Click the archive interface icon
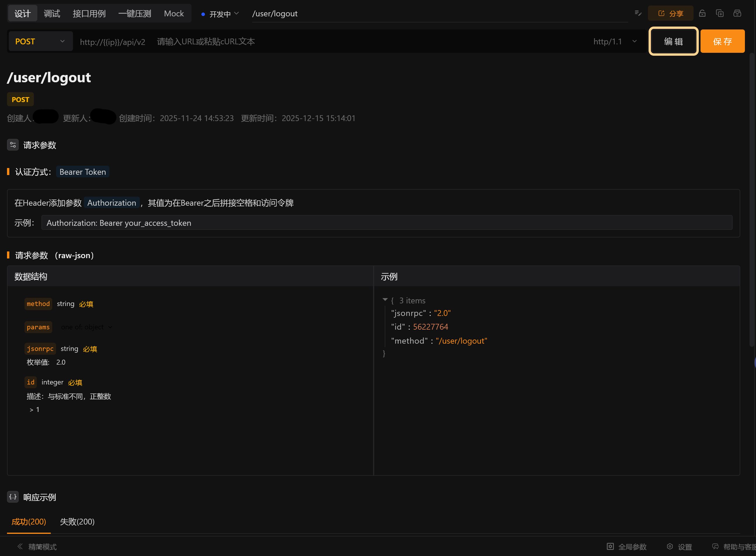756x556 pixels. click(x=737, y=13)
